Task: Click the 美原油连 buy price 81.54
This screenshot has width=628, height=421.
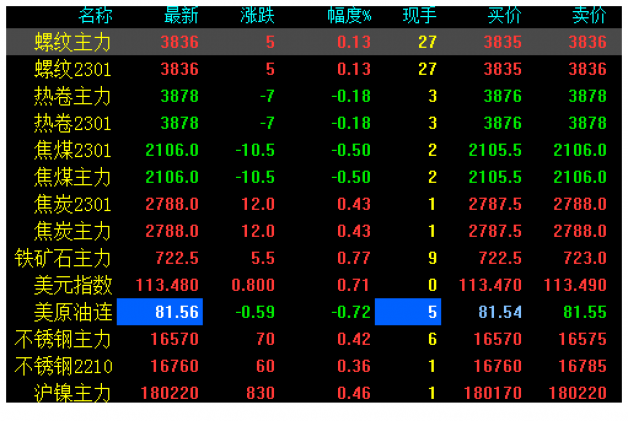Action: [x=499, y=312]
